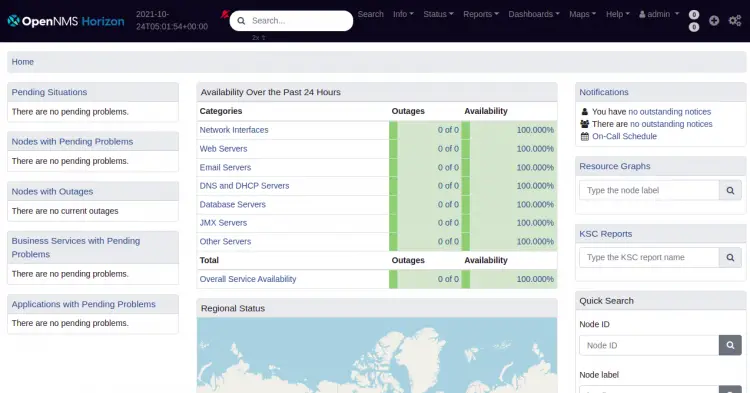Click Web Servers '0 of 0' outages cell
The image size is (750, 393).
pos(425,149)
